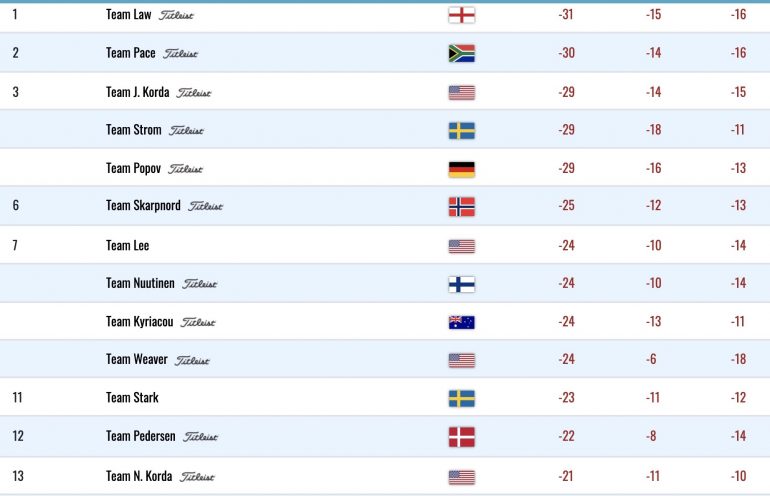
Task: Click the Finland flag for Team Nuutinen
Action: (x=462, y=284)
